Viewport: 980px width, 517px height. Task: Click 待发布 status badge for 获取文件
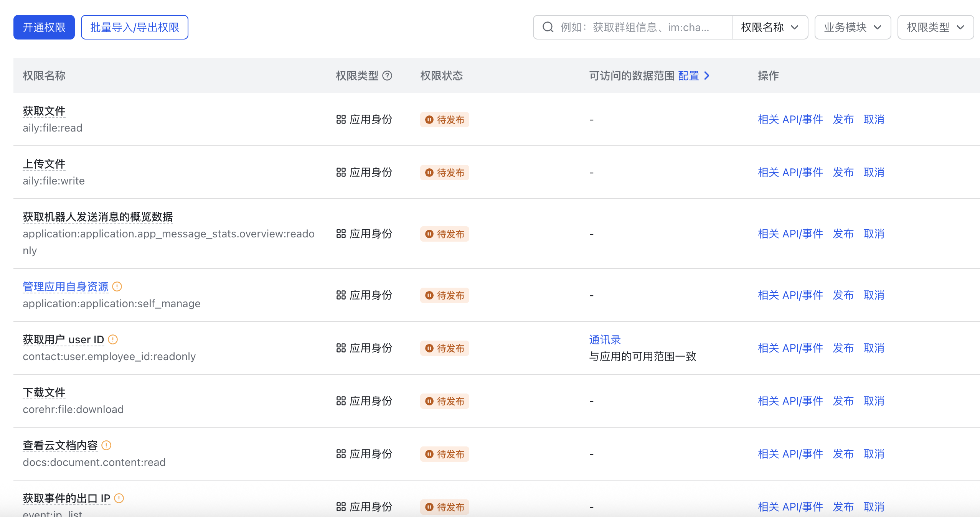coord(444,120)
